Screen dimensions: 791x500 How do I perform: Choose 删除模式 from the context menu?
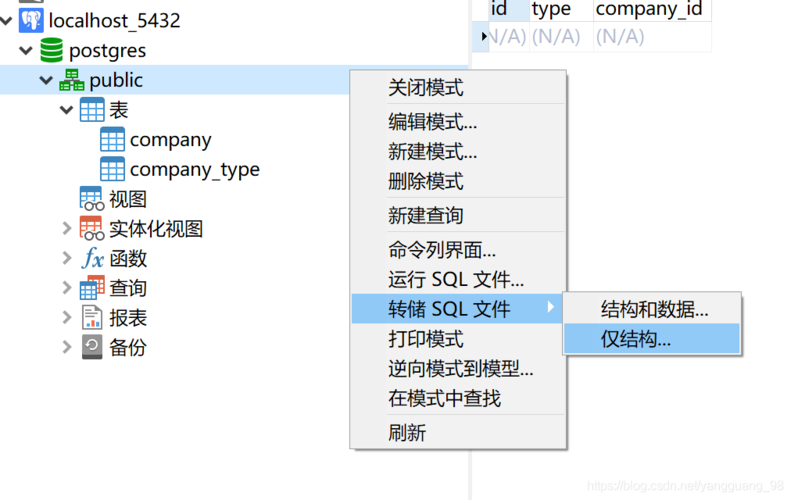click(458, 182)
